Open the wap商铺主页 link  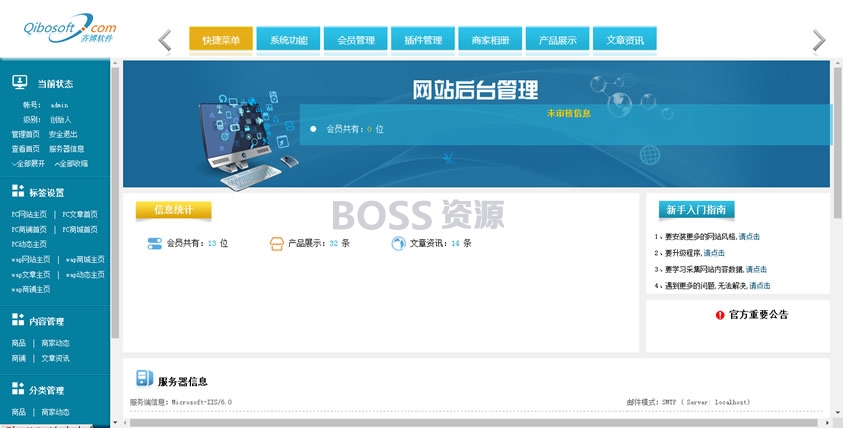pyautogui.click(x=31, y=289)
